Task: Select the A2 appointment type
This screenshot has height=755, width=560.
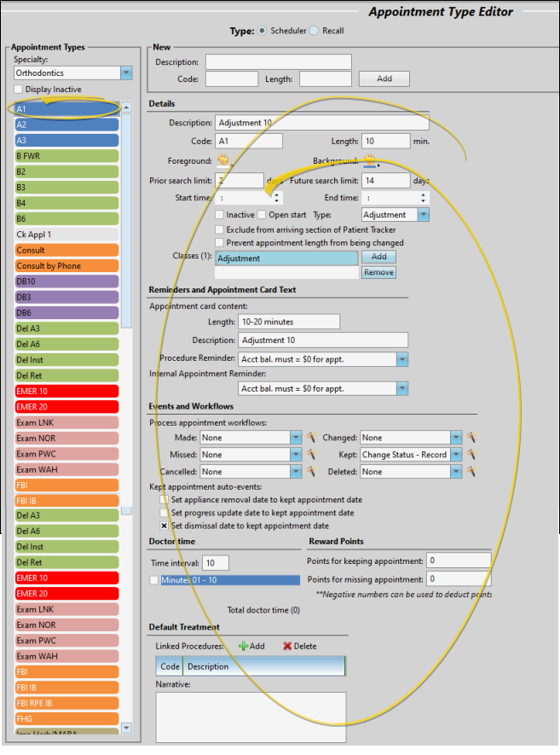Action: [x=68, y=125]
